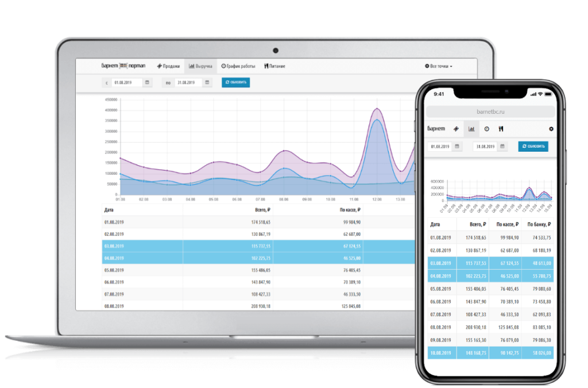Tap the clock schedule icon on phone
Image resolution: width=588 pixels, height=388 pixels.
(486, 129)
